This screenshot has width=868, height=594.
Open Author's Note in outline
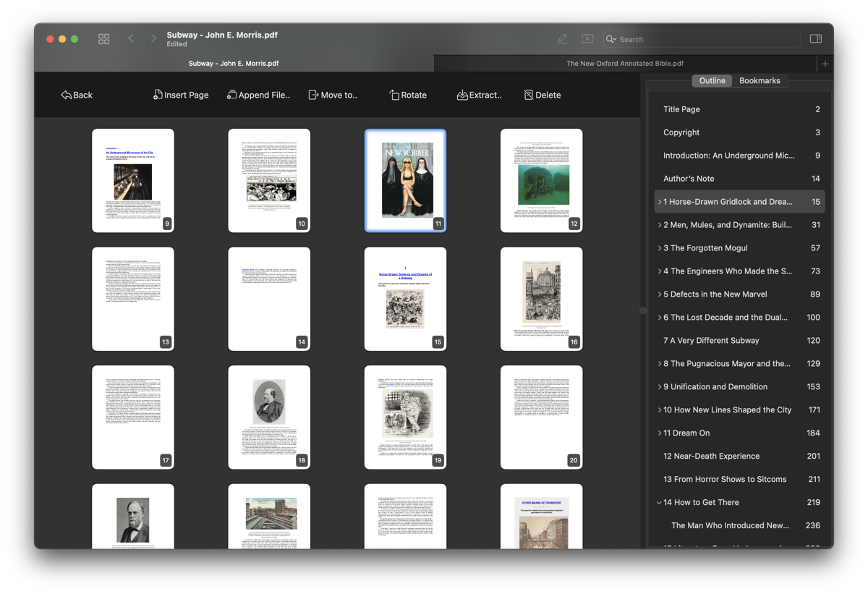click(689, 179)
